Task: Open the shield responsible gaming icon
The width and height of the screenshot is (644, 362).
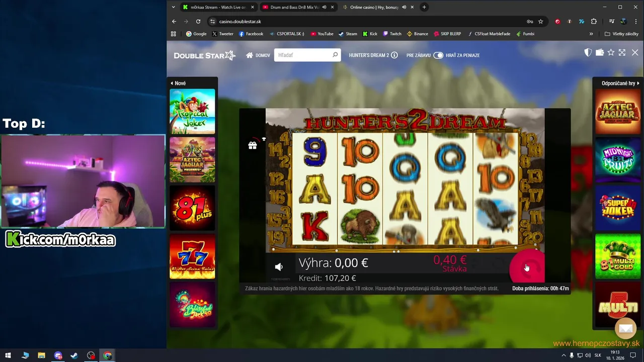Action: tap(588, 52)
